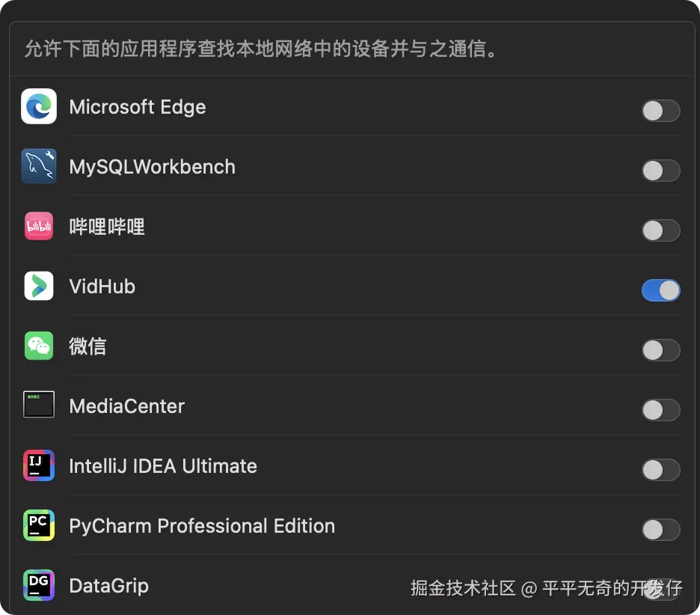Viewport: 700px width, 615px height.
Task: Click the IntelliJ IDEA Ultimate icon
Action: tap(39, 466)
